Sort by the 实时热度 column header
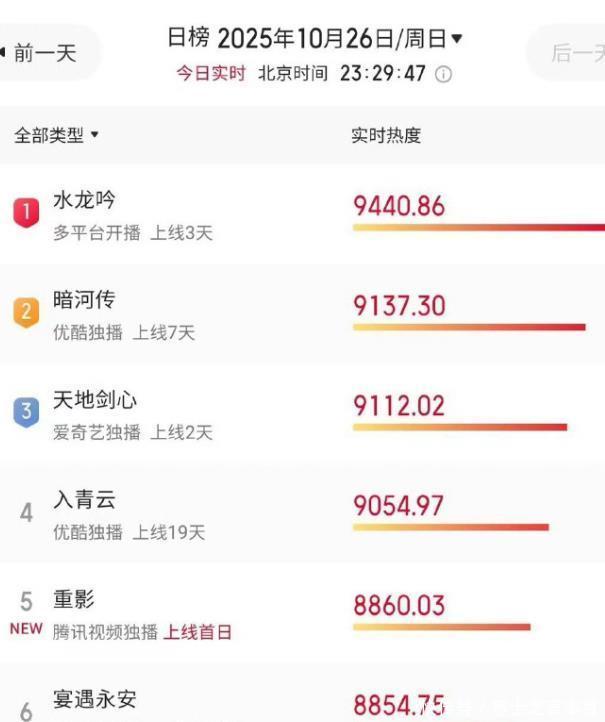 (386, 136)
